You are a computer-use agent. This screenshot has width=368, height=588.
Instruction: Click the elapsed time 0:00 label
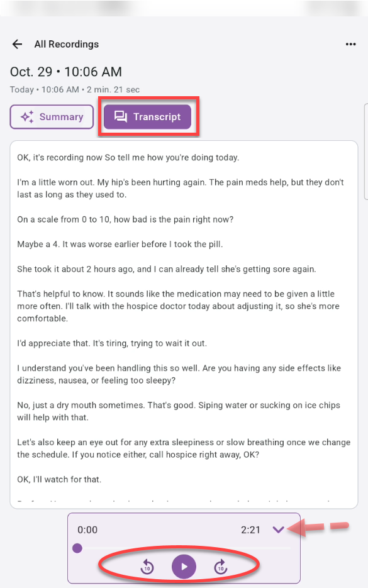[87, 530]
